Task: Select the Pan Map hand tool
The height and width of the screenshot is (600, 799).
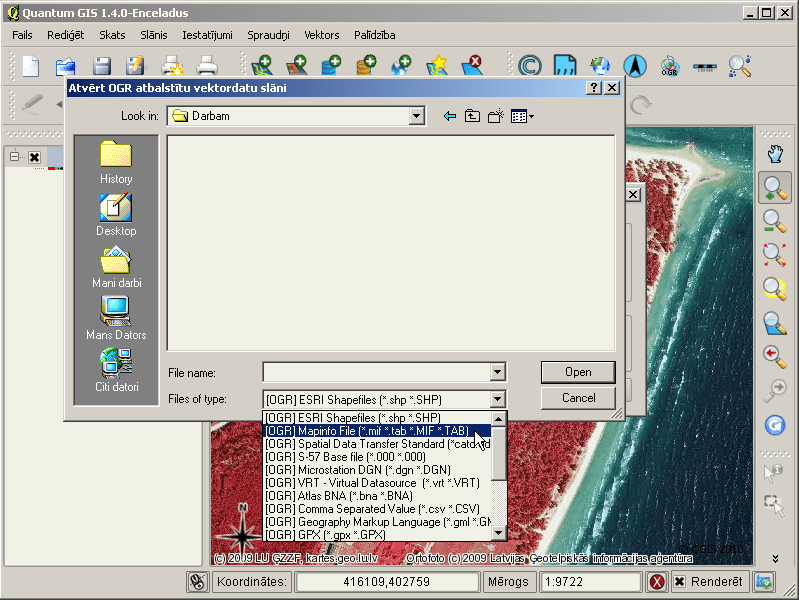Action: pyautogui.click(x=775, y=153)
